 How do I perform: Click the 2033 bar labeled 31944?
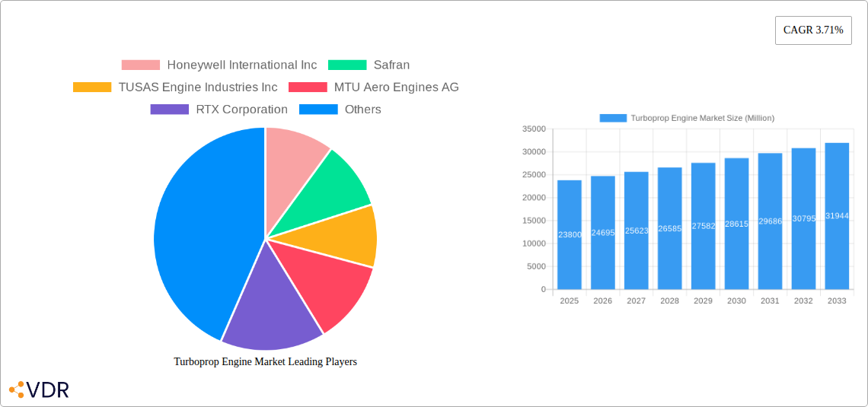(x=837, y=216)
